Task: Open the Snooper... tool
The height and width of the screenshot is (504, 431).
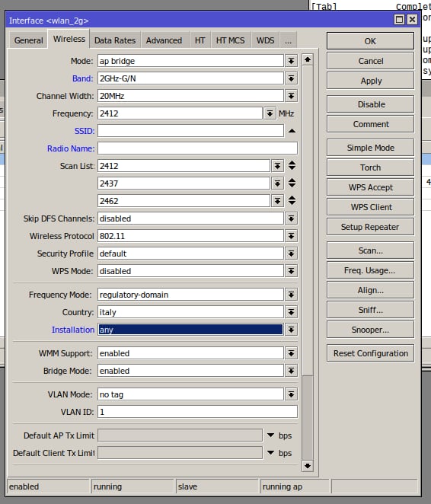Action: coord(370,330)
